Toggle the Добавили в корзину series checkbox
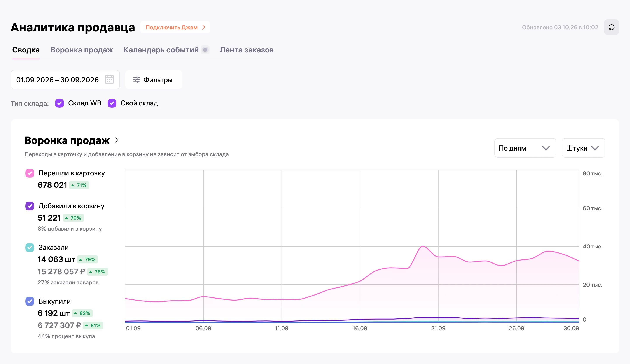Screen dimensions: 630x364 (x=30, y=206)
